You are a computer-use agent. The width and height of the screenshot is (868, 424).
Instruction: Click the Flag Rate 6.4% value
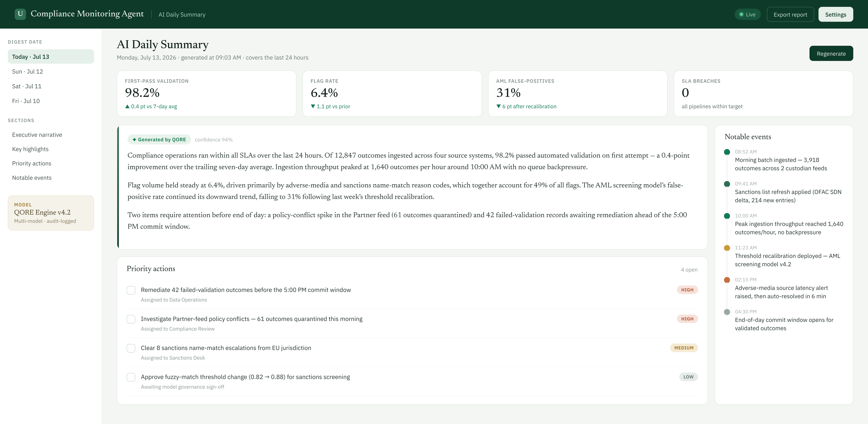coord(324,93)
